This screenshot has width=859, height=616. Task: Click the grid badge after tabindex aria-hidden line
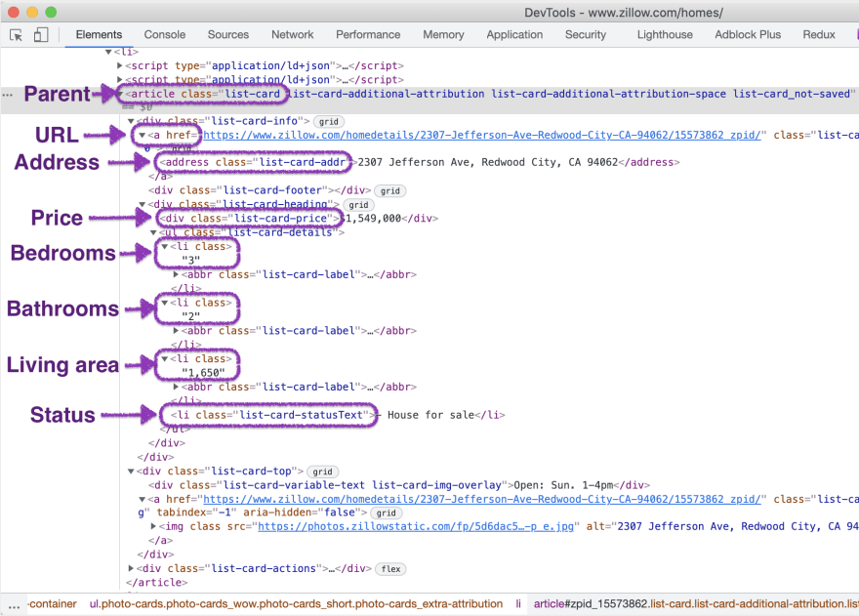387,513
